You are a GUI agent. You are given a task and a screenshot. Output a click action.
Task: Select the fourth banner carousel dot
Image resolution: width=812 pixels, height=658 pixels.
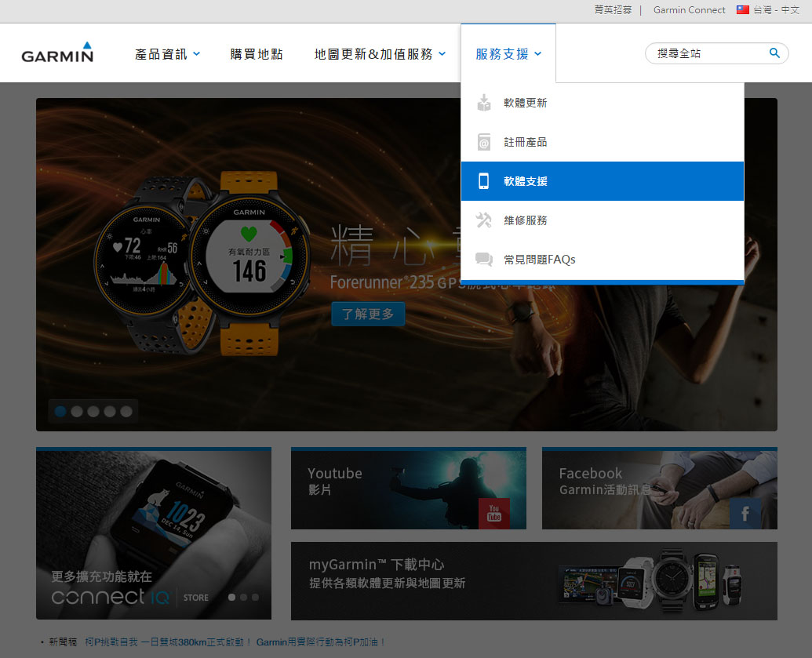[x=110, y=411]
